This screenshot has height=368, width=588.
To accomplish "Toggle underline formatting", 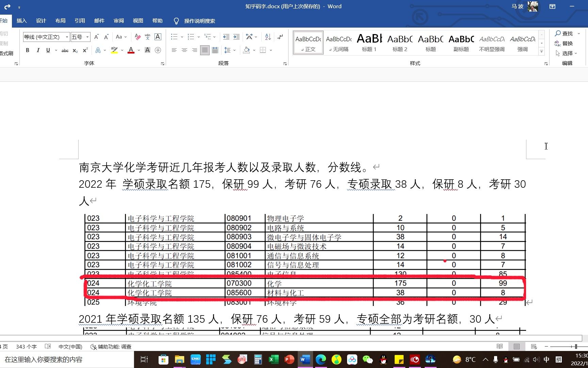I will [x=48, y=50].
